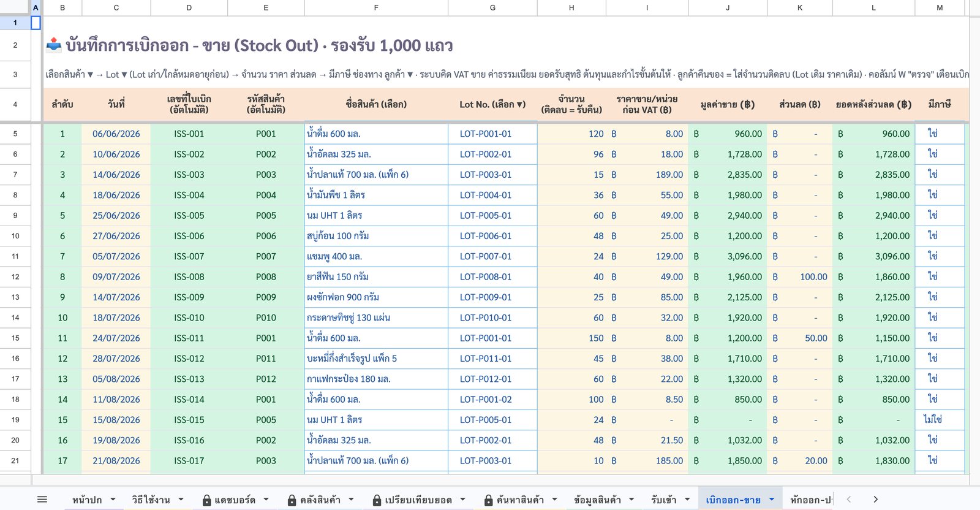The image size is (980, 510).
Task: Switch to the ข้อมูลสินค้า sheet tab
Action: coord(597,500)
